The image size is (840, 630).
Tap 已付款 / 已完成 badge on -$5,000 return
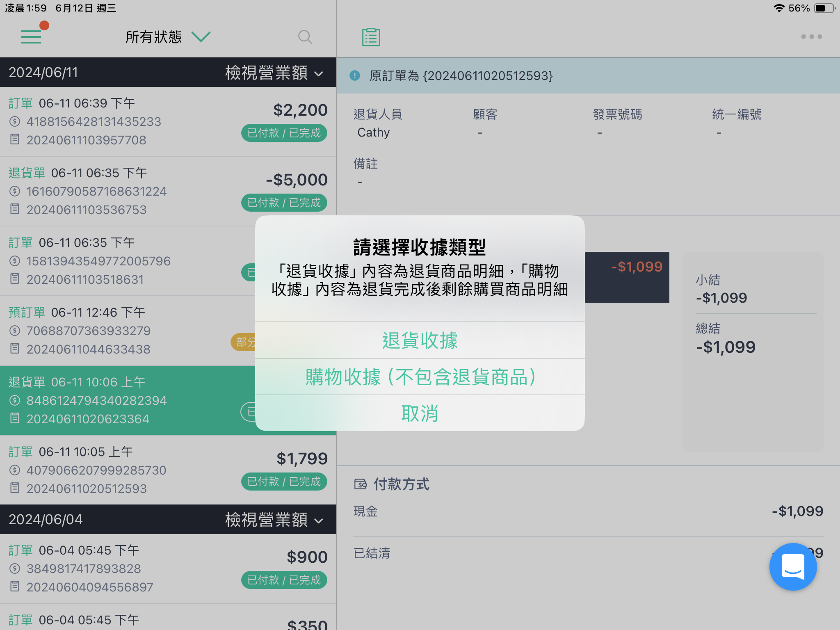pos(284,203)
